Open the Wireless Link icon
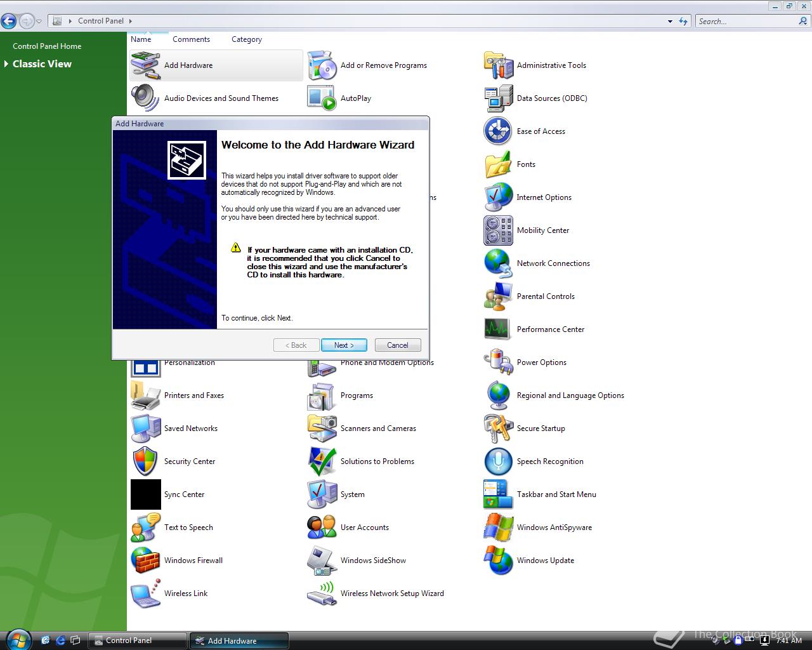This screenshot has height=650, width=812. (145, 594)
